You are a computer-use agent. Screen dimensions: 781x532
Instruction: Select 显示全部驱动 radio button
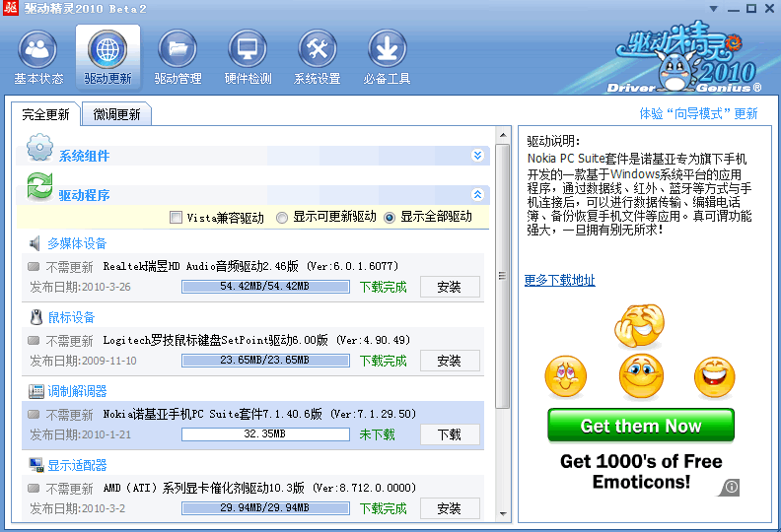click(390, 218)
